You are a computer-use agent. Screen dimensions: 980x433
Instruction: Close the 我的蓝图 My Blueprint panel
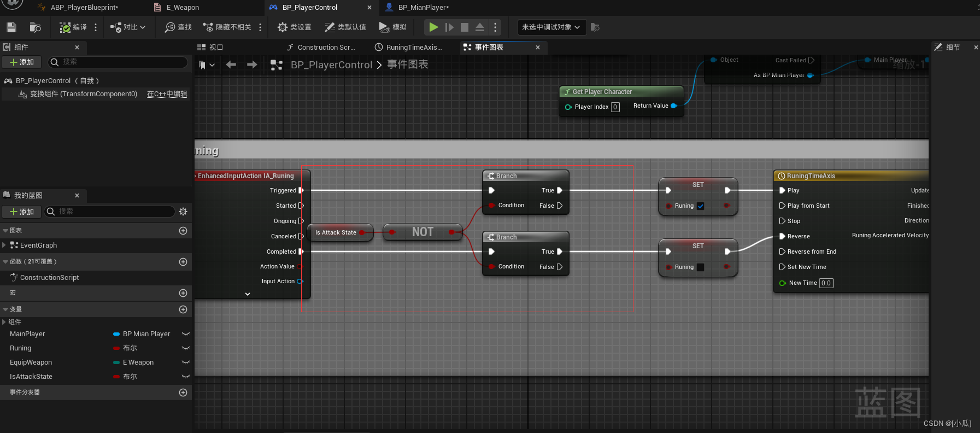[77, 196]
